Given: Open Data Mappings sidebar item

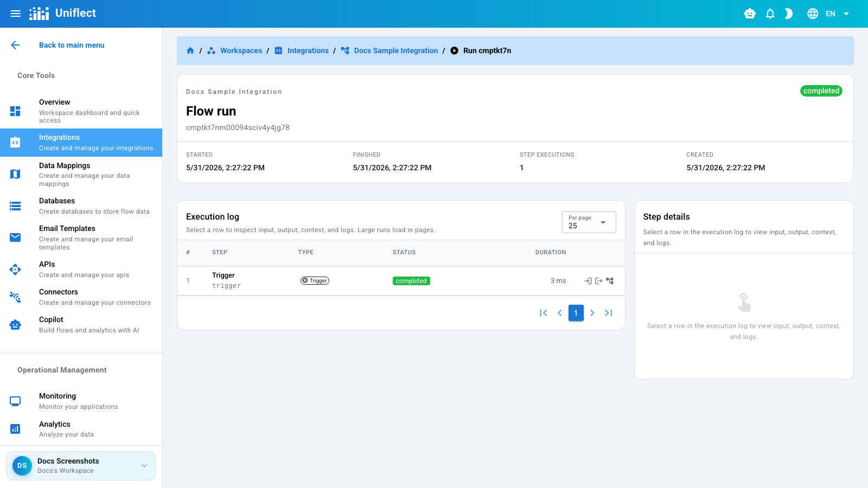Looking at the screenshot, I should pos(81,174).
